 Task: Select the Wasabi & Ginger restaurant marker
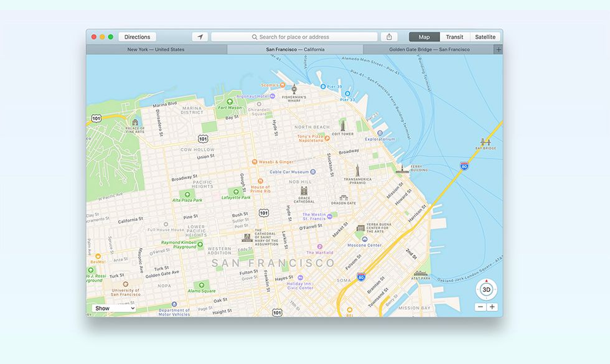click(255, 162)
